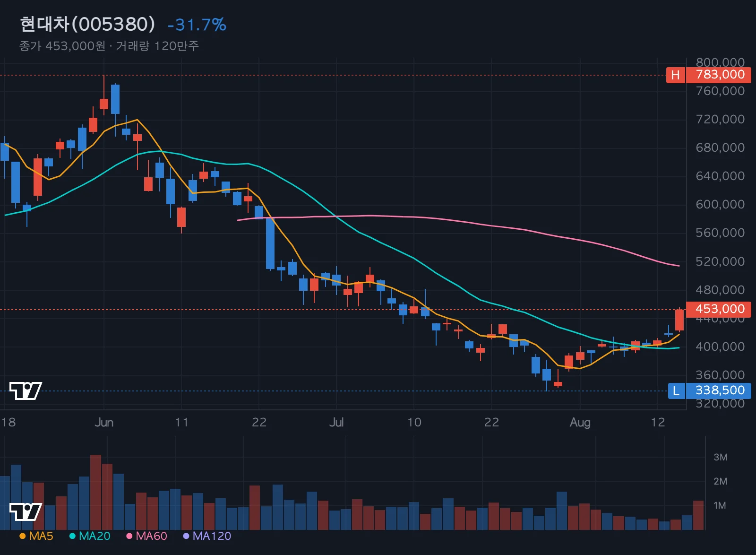
Task: Click the TradingView logo in the price chart pane
Action: pos(26,390)
